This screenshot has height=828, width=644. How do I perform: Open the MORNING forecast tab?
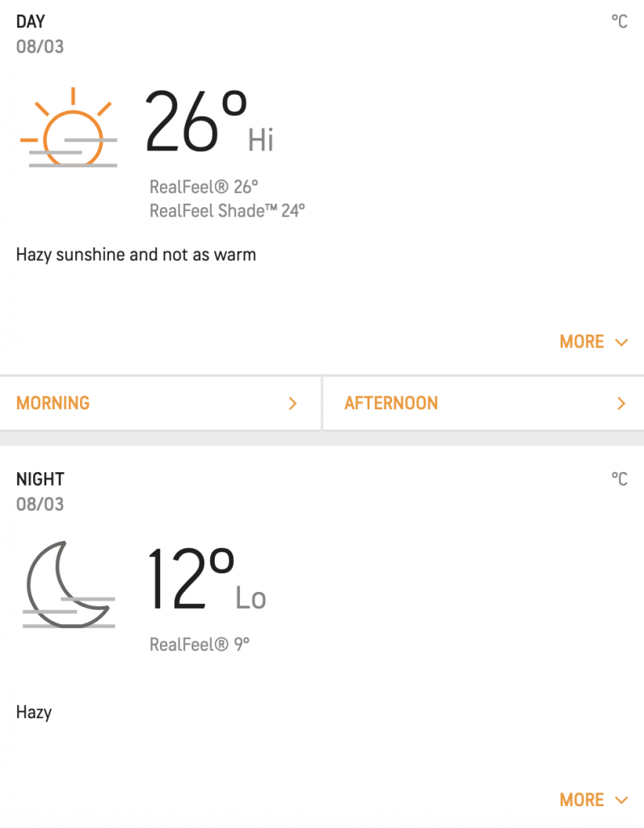pyautogui.click(x=160, y=403)
